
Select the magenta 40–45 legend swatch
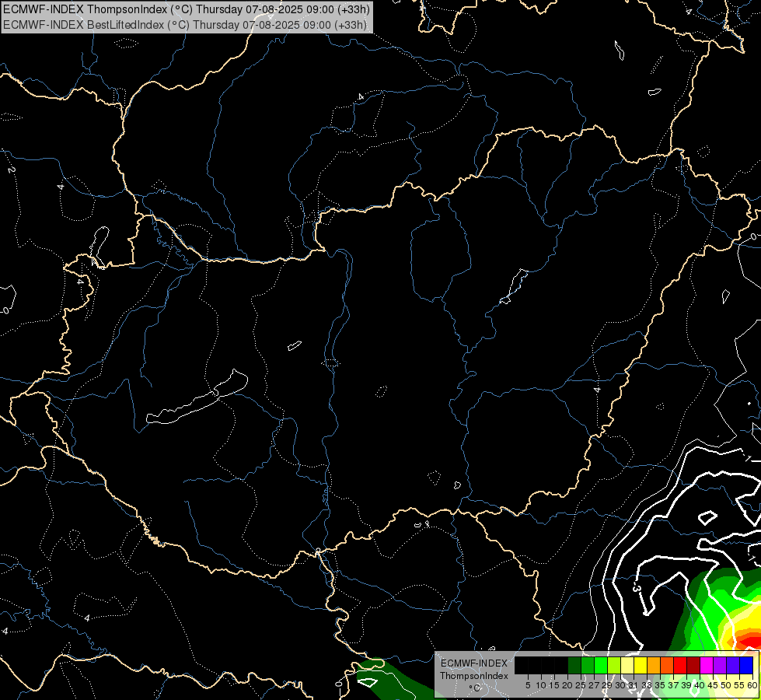(x=706, y=665)
